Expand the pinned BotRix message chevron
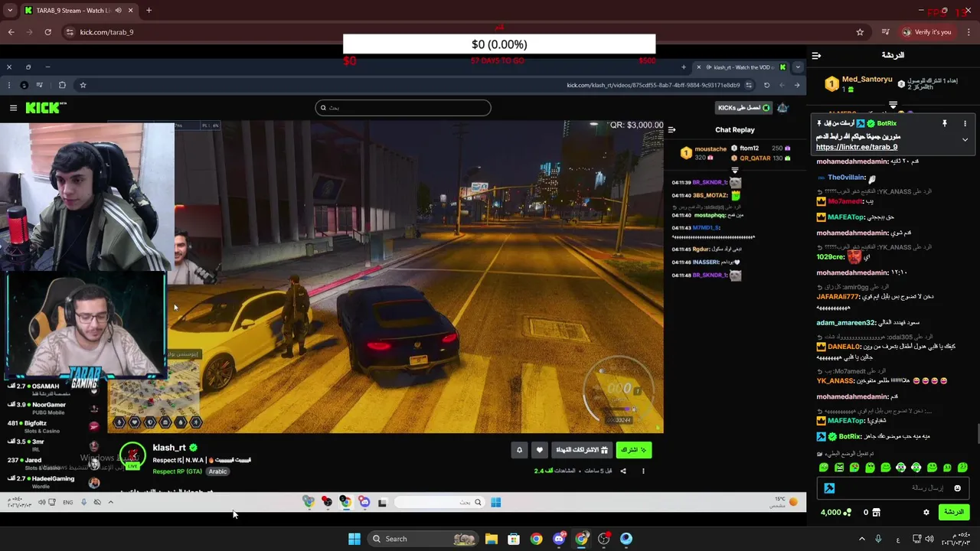Viewport: 980px width, 551px height. pos(965,140)
